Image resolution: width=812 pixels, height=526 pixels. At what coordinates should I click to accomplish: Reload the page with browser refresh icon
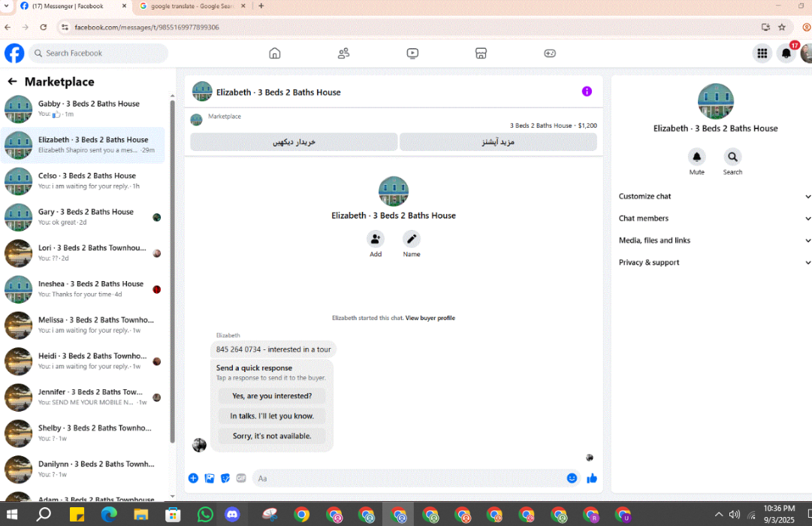(x=44, y=27)
